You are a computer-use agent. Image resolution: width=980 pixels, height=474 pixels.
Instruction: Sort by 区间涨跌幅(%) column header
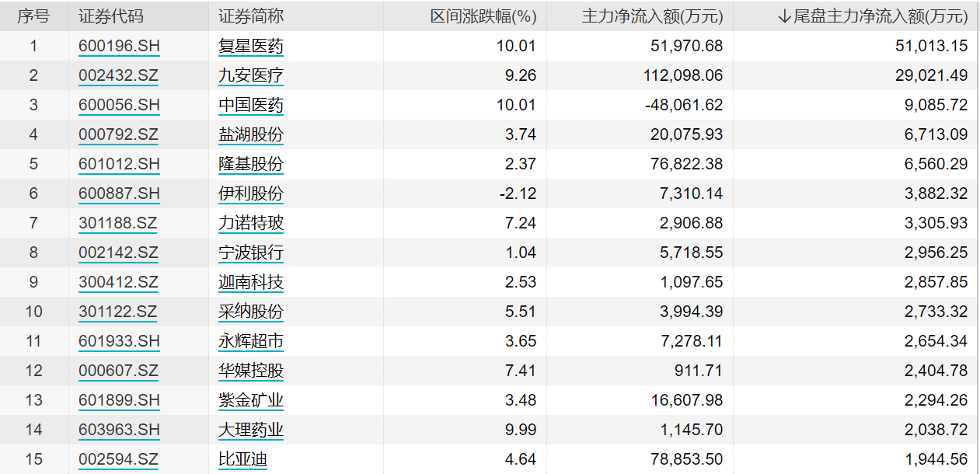point(483,16)
